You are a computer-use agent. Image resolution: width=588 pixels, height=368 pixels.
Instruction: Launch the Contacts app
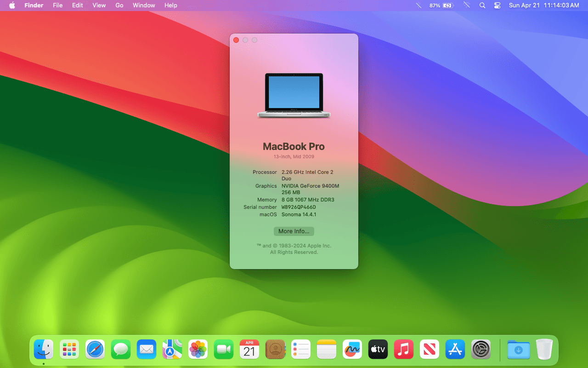tap(275, 349)
